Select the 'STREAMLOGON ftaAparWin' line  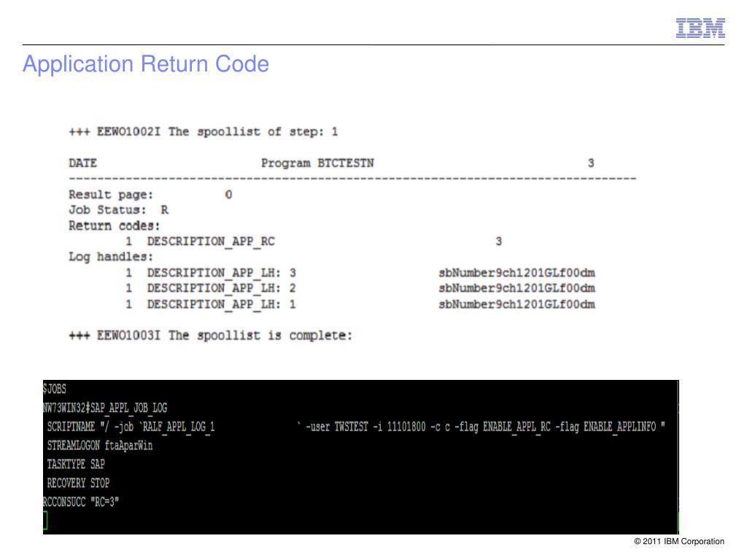pos(100,446)
